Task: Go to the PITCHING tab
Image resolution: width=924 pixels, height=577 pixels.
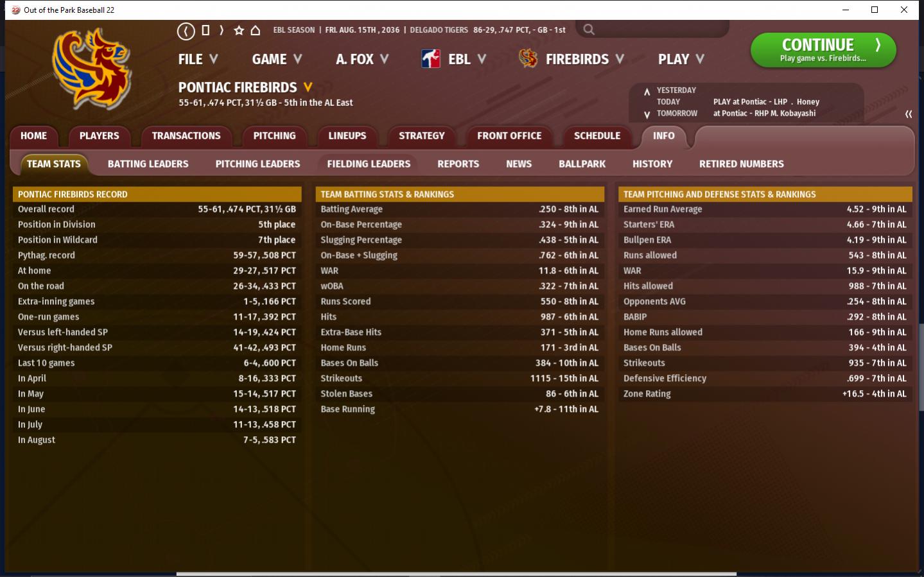Action: [274, 136]
